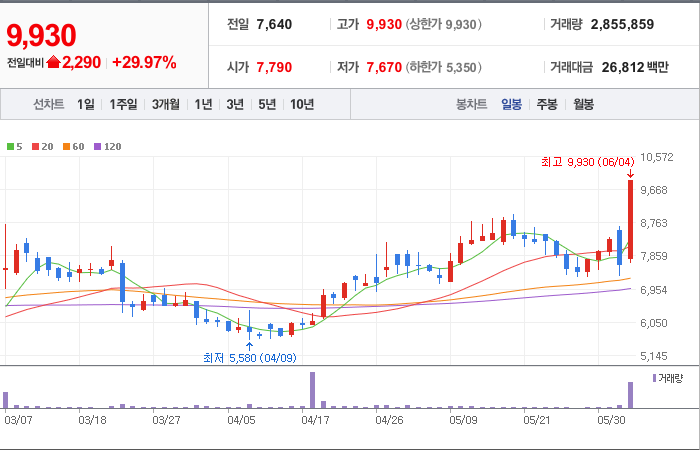Click the 04/17 date axis label
Screen dimensions: 700x450
315,420
